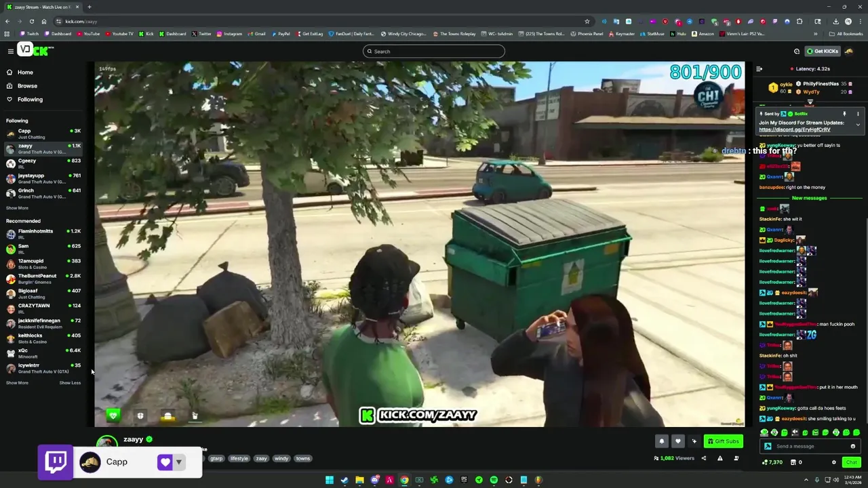The image size is (868, 488).
Task: Open the xQc recommended channel
Action: pos(43,353)
